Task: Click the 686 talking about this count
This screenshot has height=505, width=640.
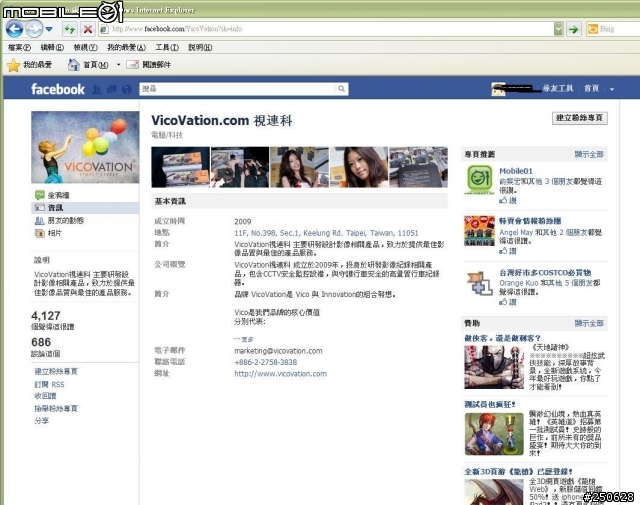Action: point(41,342)
